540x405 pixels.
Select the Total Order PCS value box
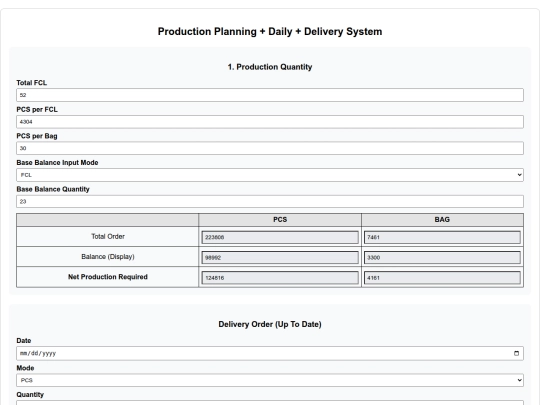pos(280,237)
